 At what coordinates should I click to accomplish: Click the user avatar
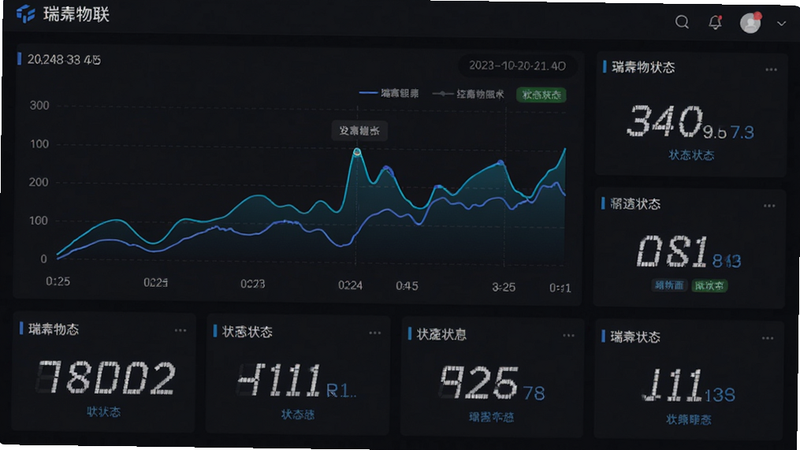click(751, 23)
